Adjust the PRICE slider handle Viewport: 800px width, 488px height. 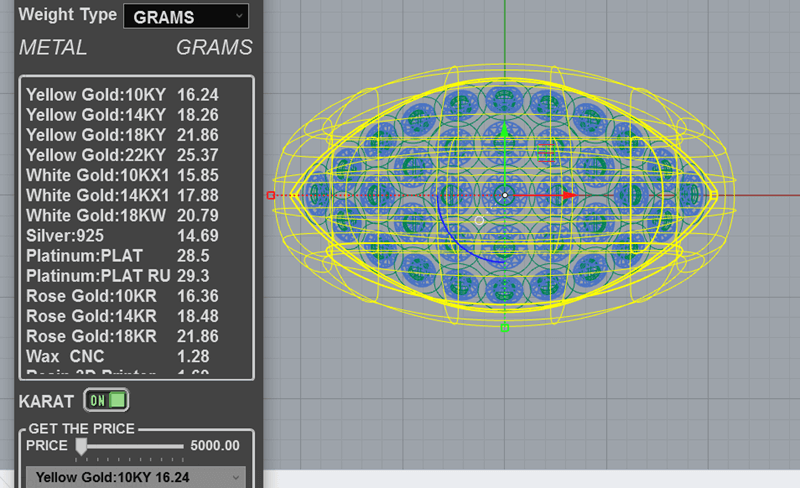point(81,446)
